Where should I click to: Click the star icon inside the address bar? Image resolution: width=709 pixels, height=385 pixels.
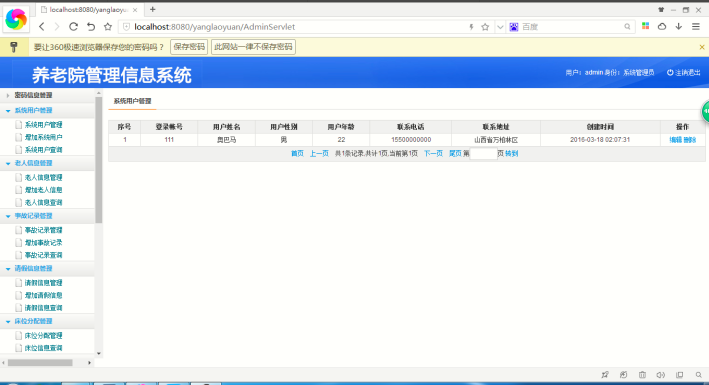(485, 27)
